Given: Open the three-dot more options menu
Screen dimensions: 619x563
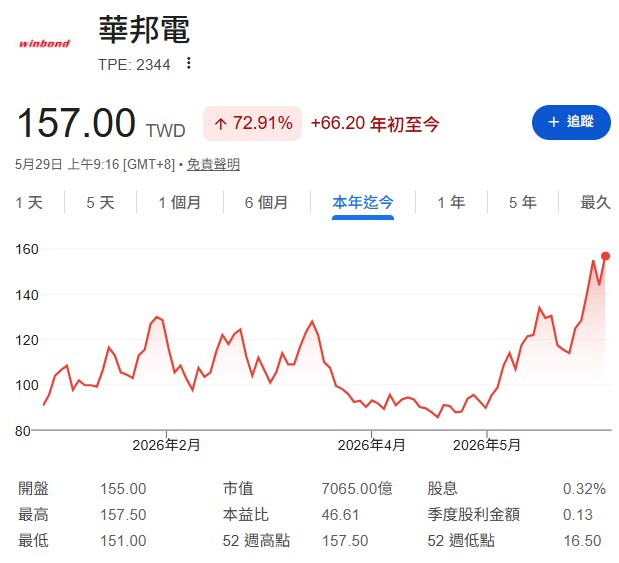Looking at the screenshot, I should (189, 63).
